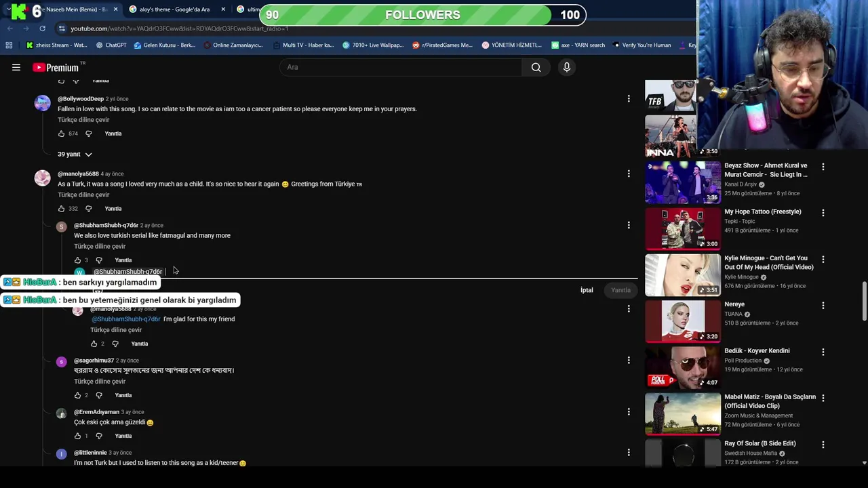The height and width of the screenshot is (488, 868).
Task: Open more options for Nereye video
Action: (823, 306)
